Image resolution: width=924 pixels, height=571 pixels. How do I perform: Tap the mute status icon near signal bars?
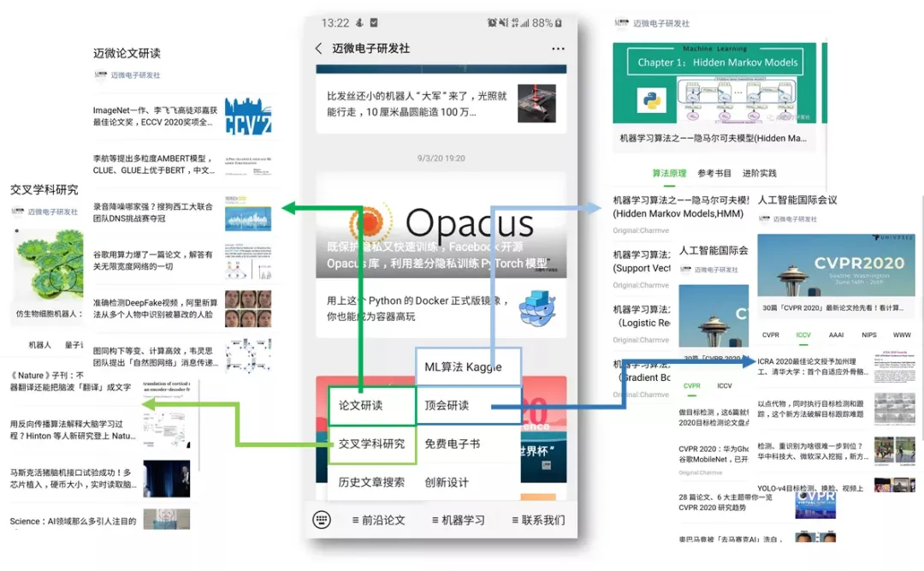click(x=502, y=23)
